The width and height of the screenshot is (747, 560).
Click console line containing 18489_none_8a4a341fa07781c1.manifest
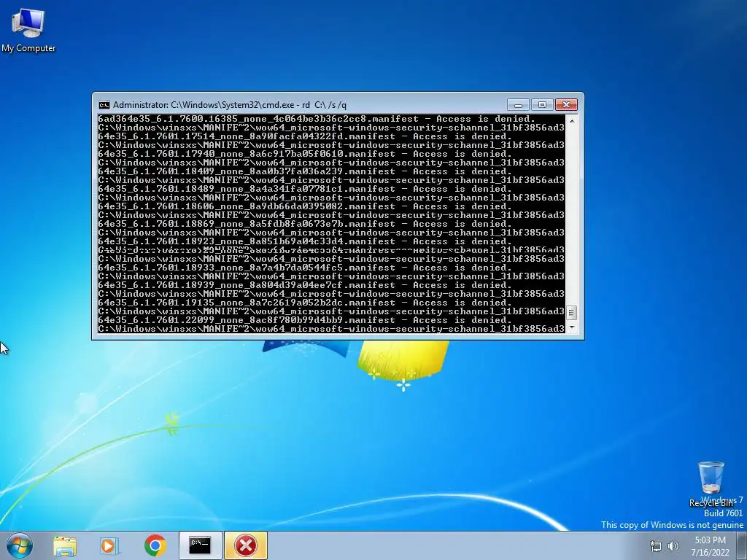pyautogui.click(x=305, y=189)
